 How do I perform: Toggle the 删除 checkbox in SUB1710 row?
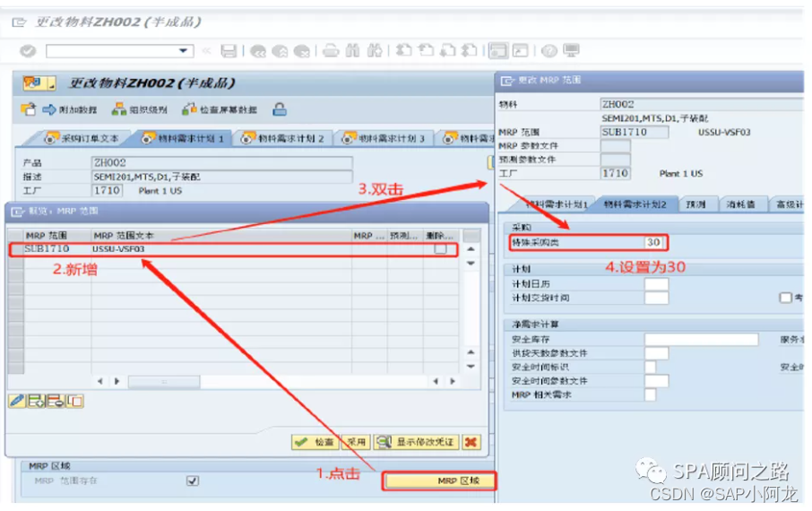440,249
